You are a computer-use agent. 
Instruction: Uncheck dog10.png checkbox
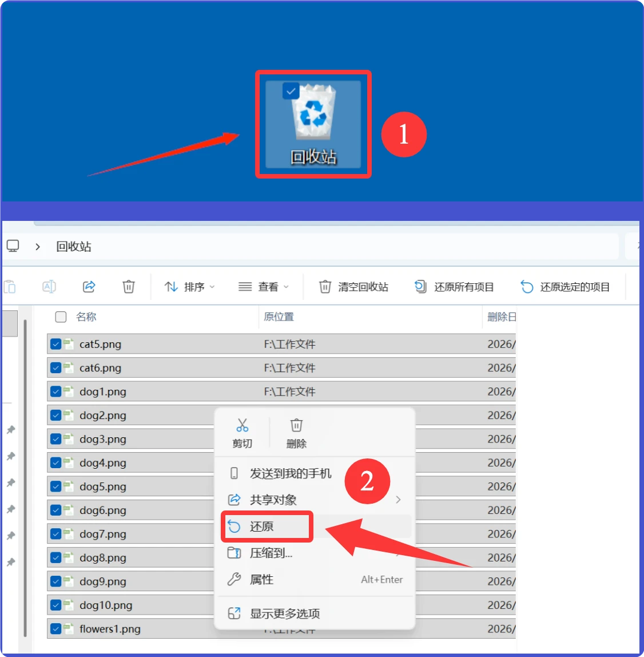pos(55,605)
